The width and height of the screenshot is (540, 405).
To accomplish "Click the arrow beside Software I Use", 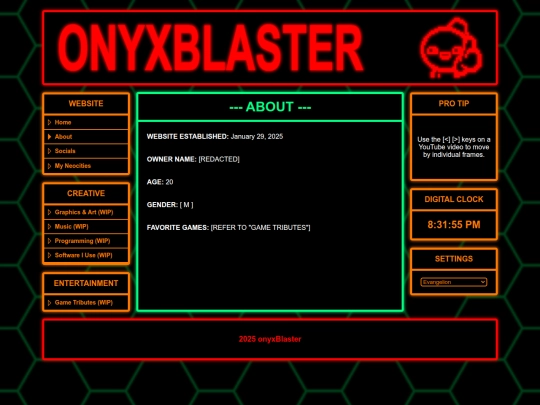I will pyautogui.click(x=49, y=255).
